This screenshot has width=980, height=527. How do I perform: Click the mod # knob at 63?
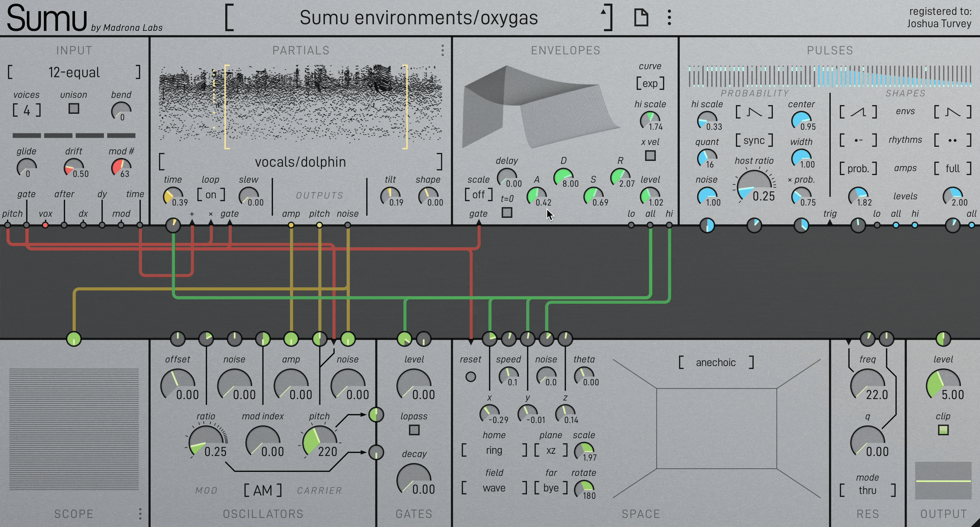click(121, 168)
